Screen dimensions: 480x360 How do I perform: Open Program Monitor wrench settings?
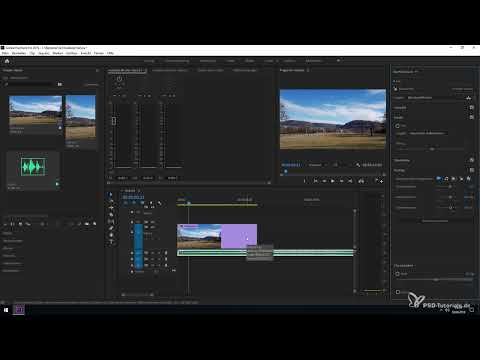(358, 165)
